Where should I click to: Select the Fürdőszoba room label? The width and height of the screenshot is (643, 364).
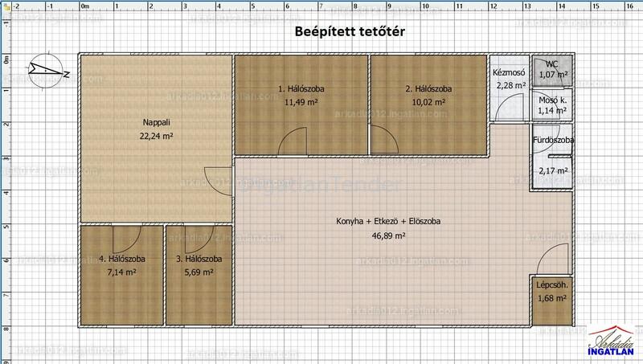coord(553,141)
